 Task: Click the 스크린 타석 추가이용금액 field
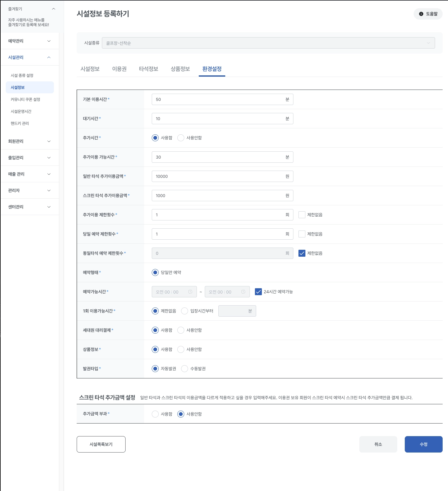pyautogui.click(x=222, y=196)
